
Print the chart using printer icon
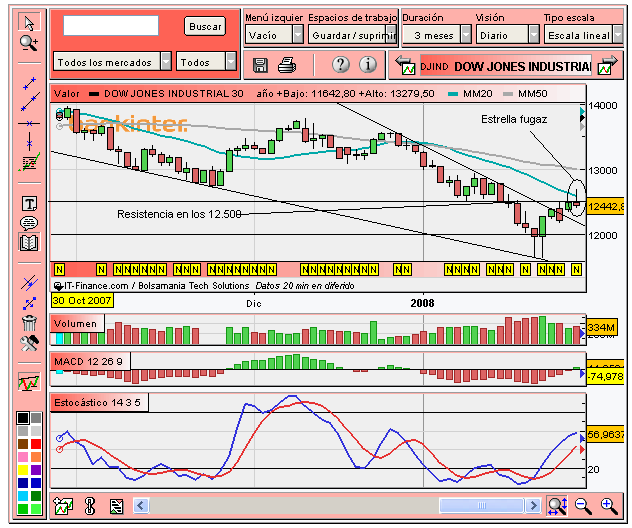click(x=287, y=65)
